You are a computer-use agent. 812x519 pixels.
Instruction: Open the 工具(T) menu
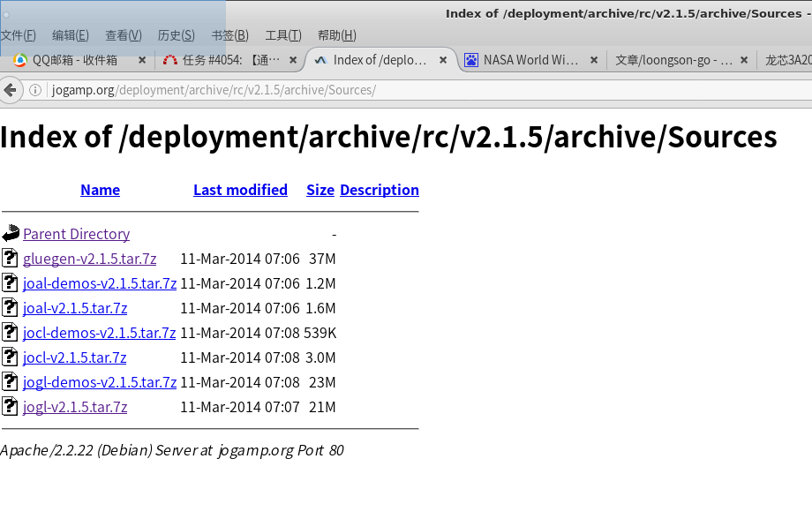click(x=283, y=35)
